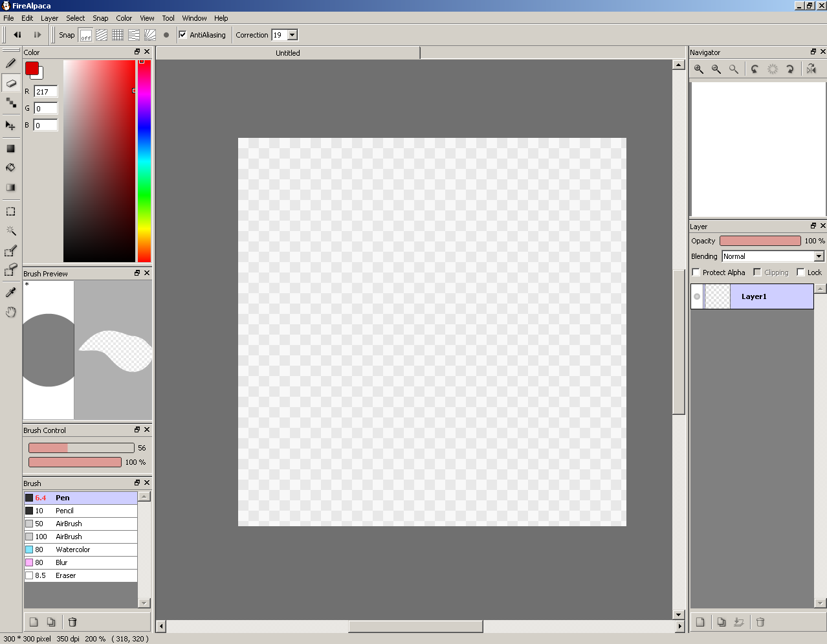Select the Eraser tool in the toolbox

tap(11, 83)
